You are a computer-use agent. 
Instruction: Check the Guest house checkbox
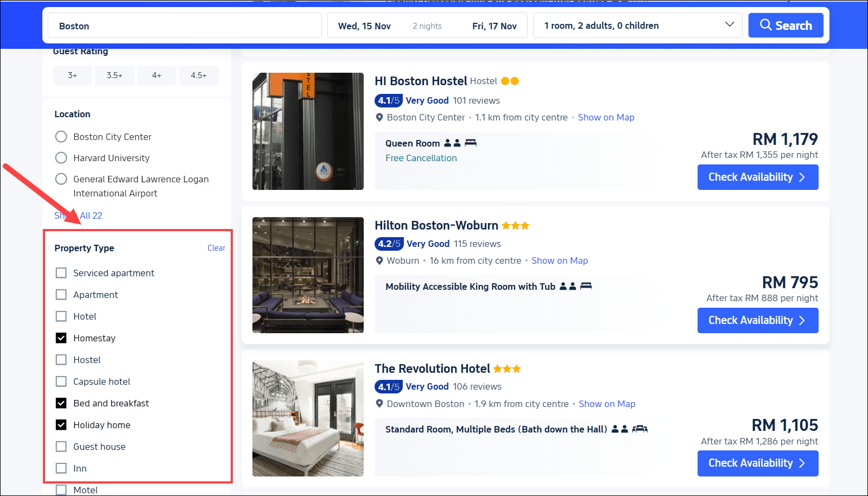(x=61, y=447)
